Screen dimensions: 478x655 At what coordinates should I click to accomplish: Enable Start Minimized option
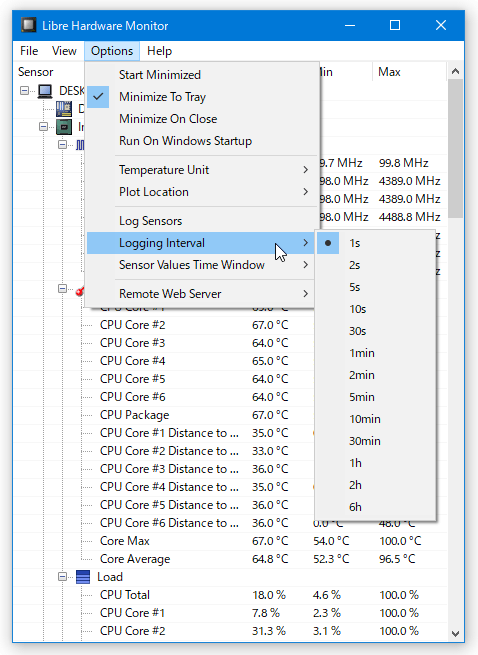[x=201, y=75]
